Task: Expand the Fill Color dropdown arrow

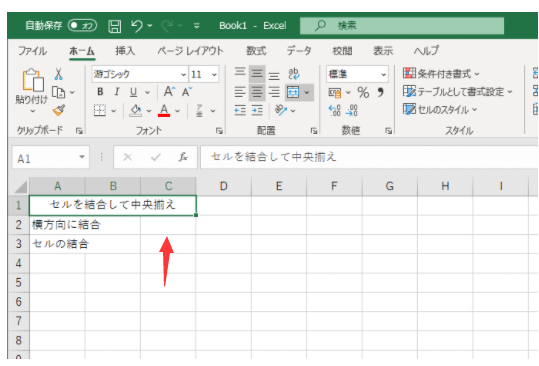Action: 149,111
